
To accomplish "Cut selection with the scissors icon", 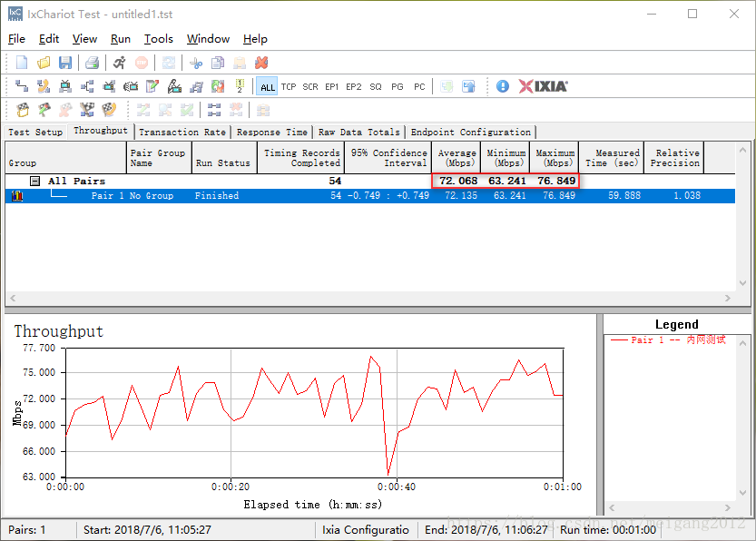I will pos(196,63).
